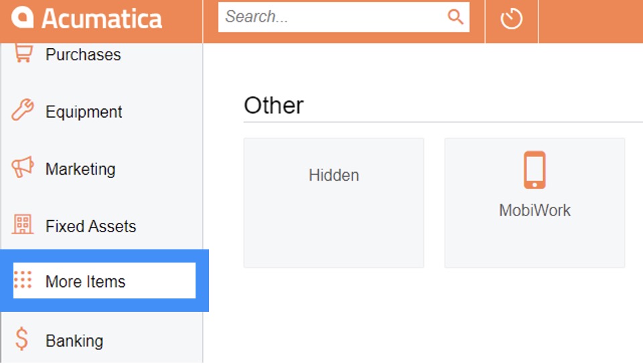Open the Marketing menu label
Screen dimensions: 643x364
(80, 169)
